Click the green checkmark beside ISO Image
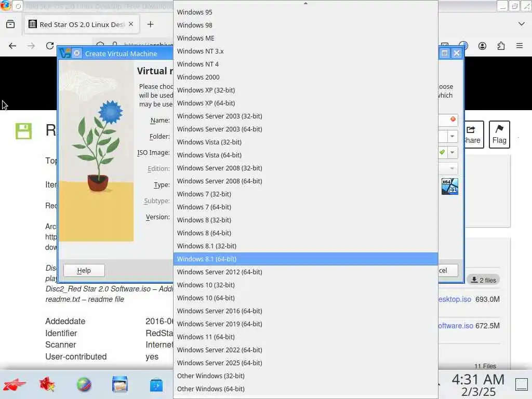This screenshot has width=532, height=399. coord(442,152)
